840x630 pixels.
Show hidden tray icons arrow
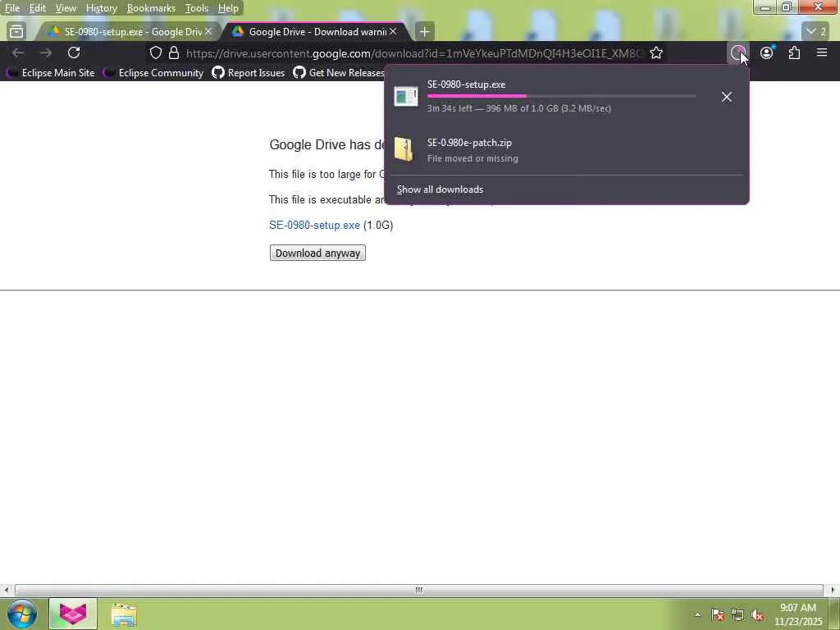[697, 614]
